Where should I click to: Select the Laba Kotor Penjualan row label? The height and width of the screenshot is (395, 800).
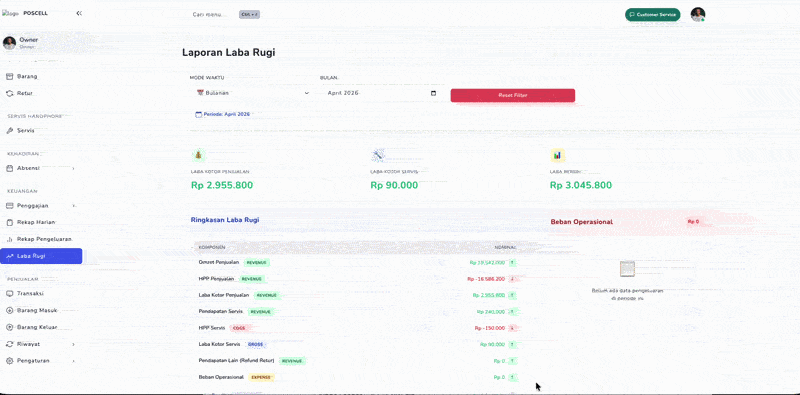coord(224,295)
